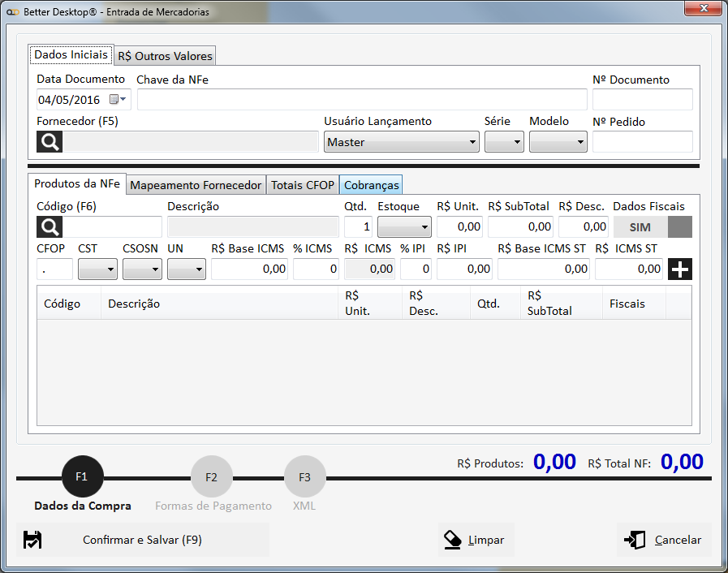Open the Data Documento calendar picker
The height and width of the screenshot is (573, 728).
coord(117,100)
